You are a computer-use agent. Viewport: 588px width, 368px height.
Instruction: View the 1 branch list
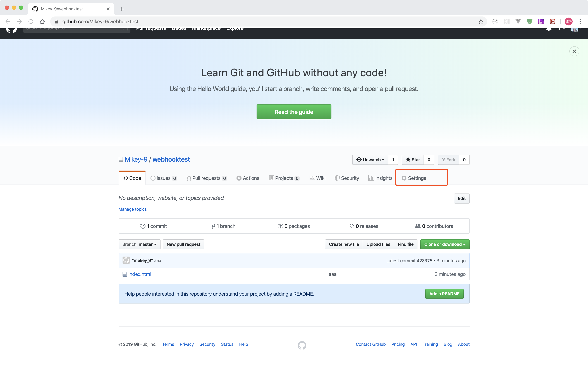click(x=223, y=226)
